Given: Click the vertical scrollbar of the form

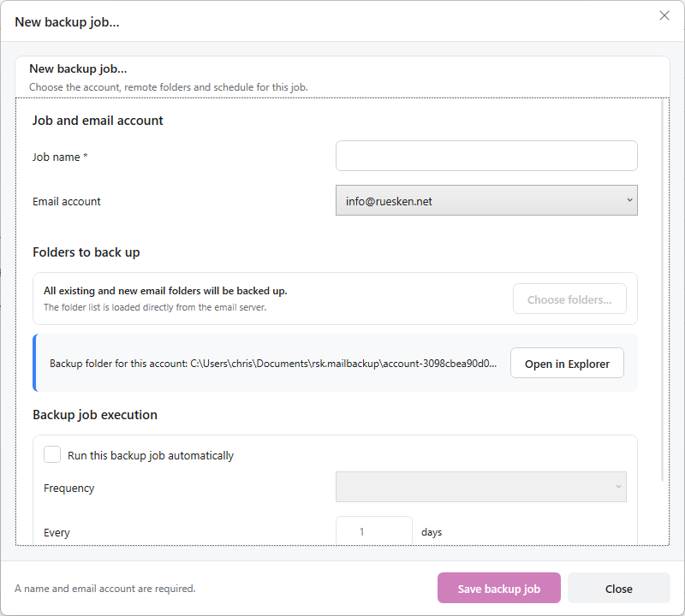Looking at the screenshot, I should click(662, 290).
